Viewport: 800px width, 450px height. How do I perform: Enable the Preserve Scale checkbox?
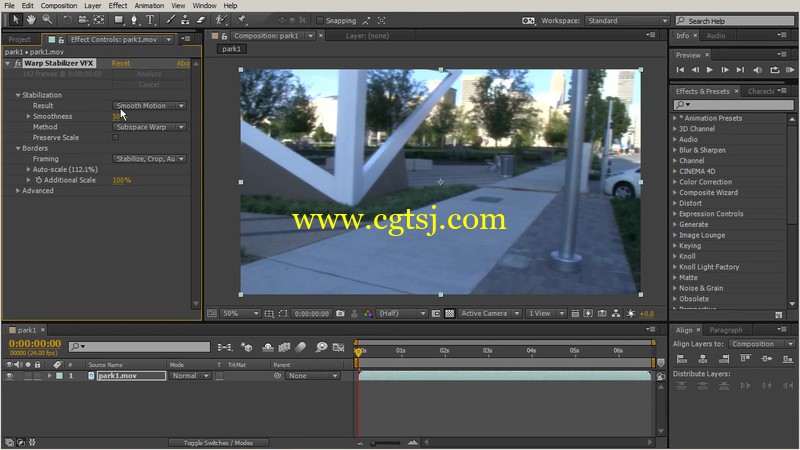click(x=116, y=138)
